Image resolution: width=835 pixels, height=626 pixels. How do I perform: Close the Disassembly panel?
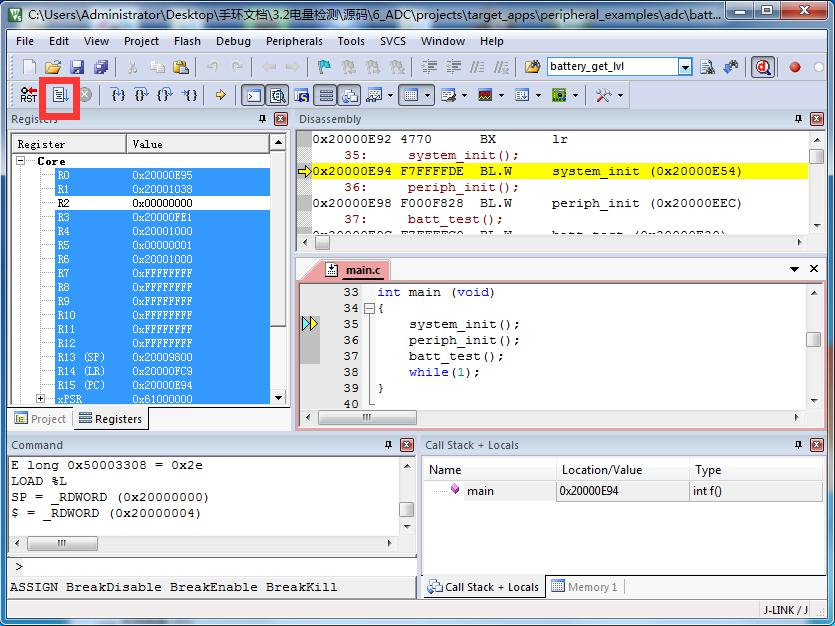(x=816, y=119)
